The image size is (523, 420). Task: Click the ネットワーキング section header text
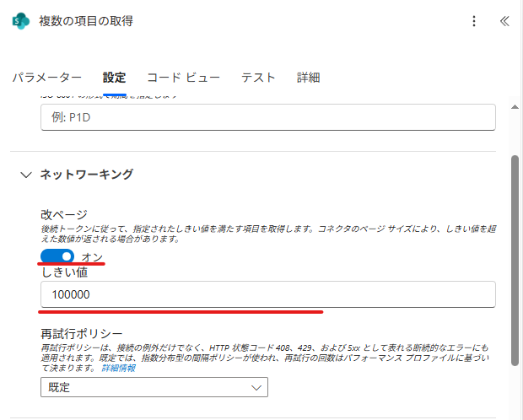(x=87, y=175)
